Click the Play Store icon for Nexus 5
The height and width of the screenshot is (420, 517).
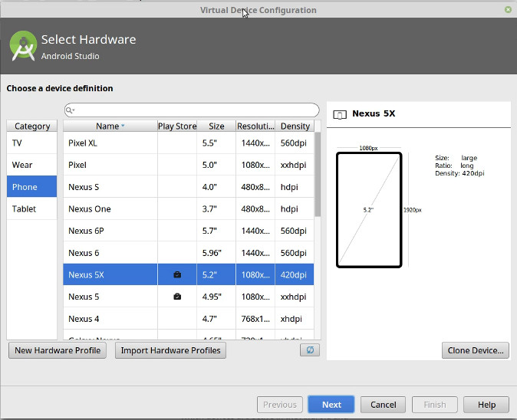[177, 297]
